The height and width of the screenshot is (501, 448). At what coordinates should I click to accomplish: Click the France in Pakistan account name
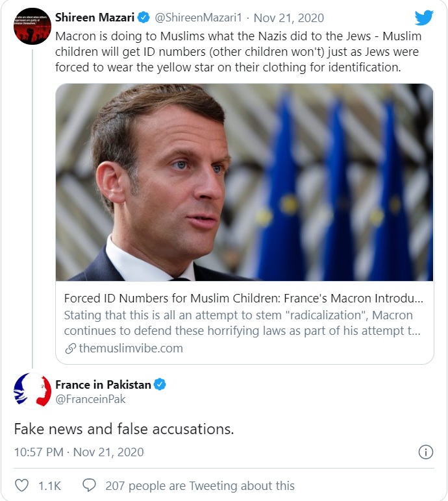coord(103,385)
